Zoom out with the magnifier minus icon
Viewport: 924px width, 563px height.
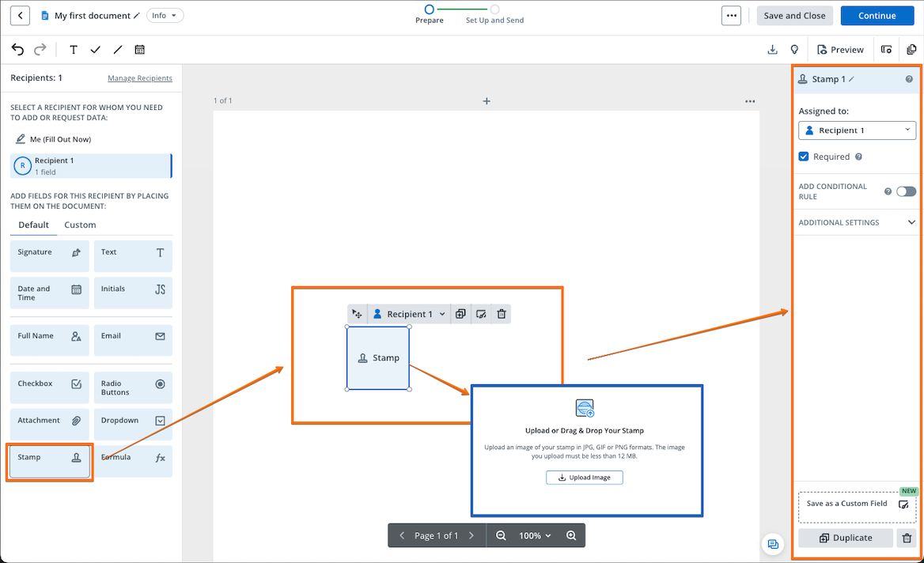pos(501,535)
